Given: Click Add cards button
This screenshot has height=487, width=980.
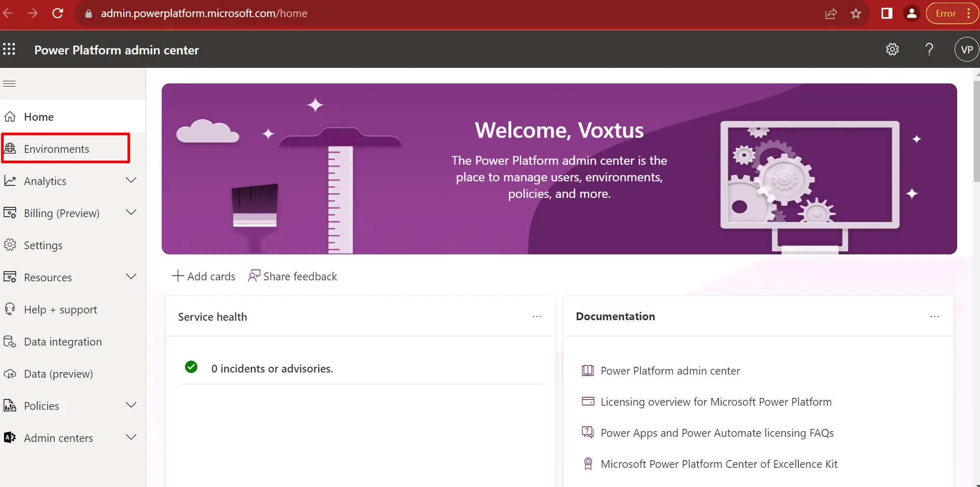Looking at the screenshot, I should pyautogui.click(x=204, y=276).
